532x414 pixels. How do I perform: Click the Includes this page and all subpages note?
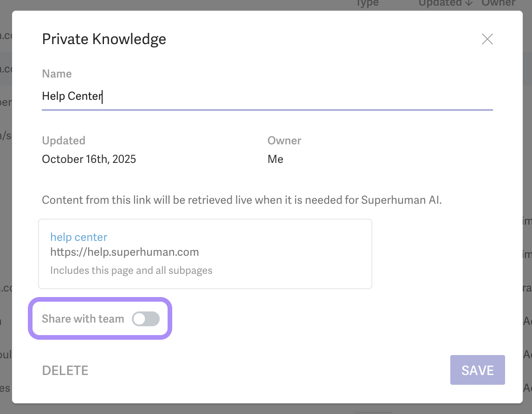[x=131, y=271]
